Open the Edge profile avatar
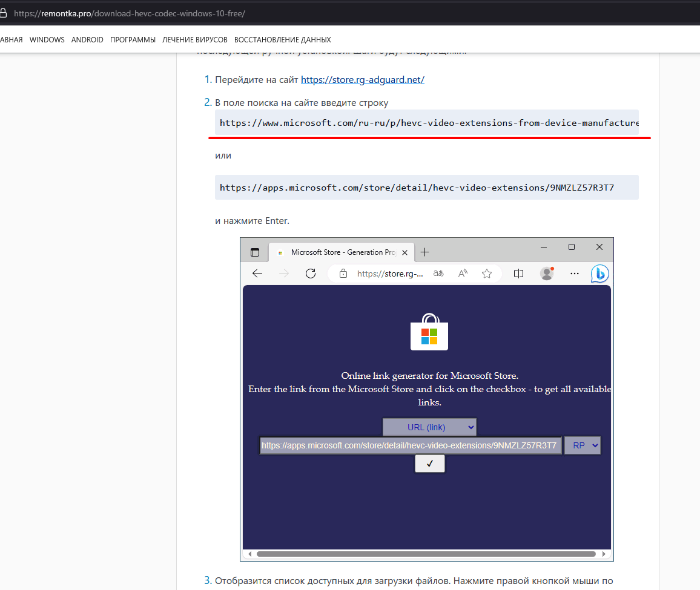Screen dimensions: 700x590 [547, 273]
